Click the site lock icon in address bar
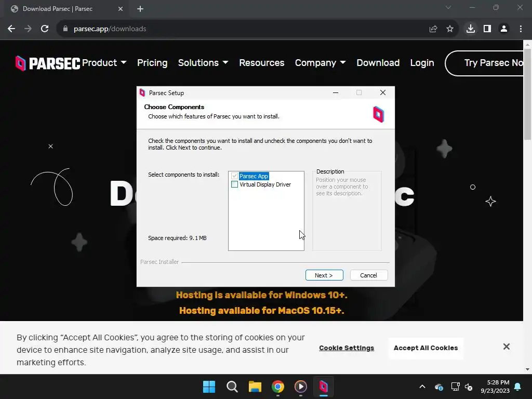This screenshot has height=399, width=532. pyautogui.click(x=65, y=29)
